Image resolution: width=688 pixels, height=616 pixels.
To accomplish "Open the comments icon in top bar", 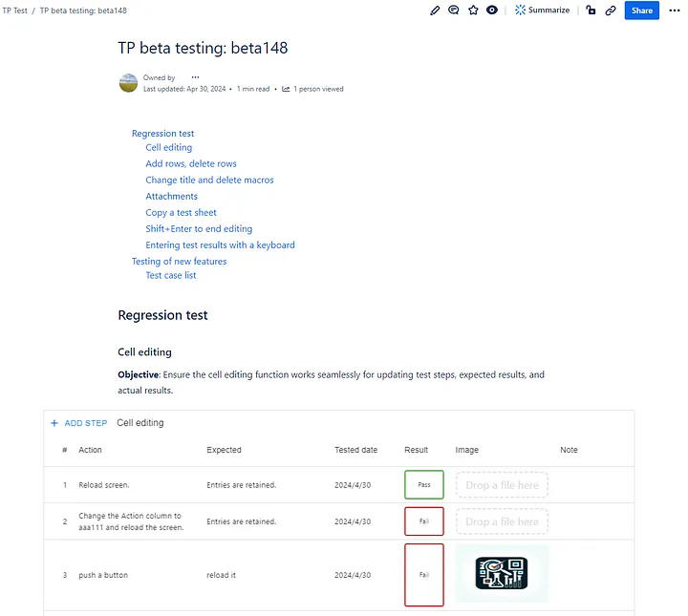I will [x=454, y=11].
